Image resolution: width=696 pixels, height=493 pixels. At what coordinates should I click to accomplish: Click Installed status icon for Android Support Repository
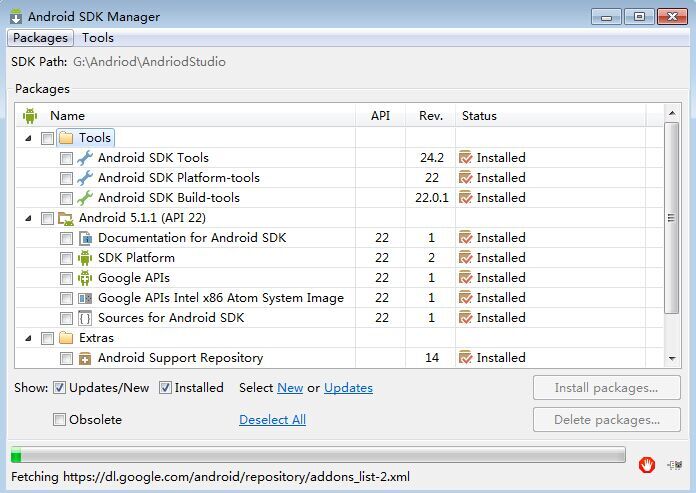(465, 358)
